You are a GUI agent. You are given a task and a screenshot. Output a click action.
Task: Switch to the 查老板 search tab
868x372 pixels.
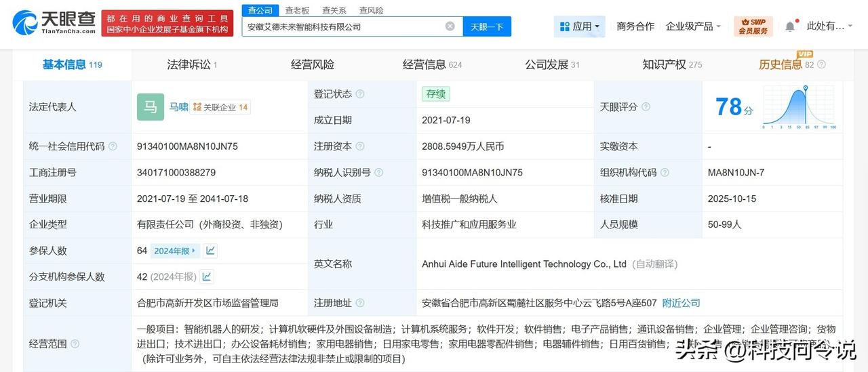pyautogui.click(x=297, y=10)
